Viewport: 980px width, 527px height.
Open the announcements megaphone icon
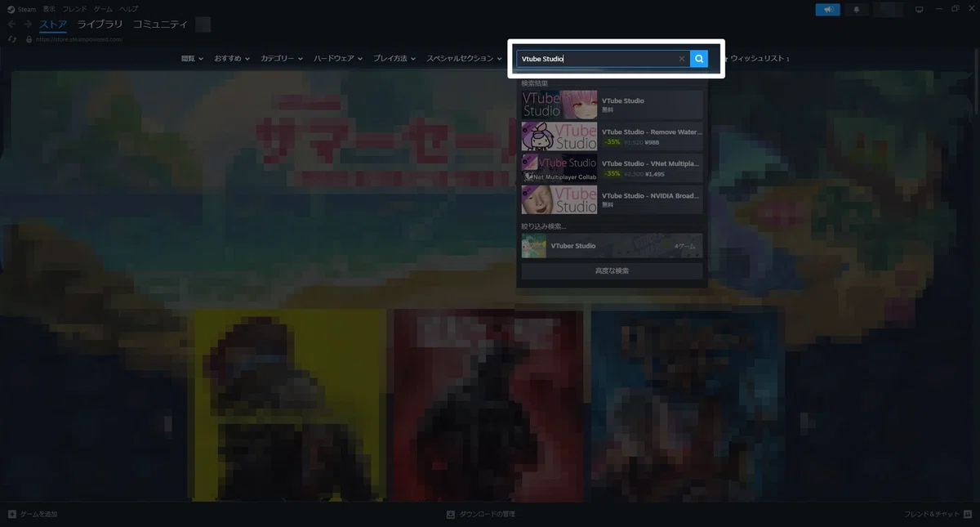point(827,9)
